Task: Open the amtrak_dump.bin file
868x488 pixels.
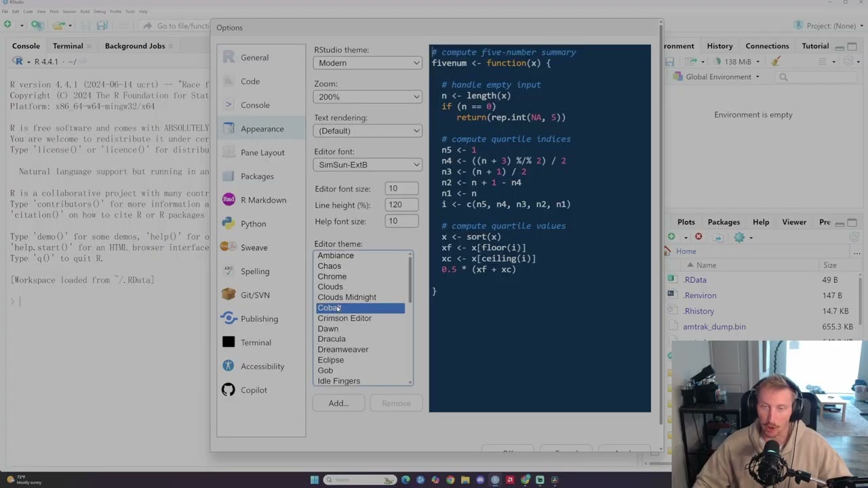Action: 714,327
